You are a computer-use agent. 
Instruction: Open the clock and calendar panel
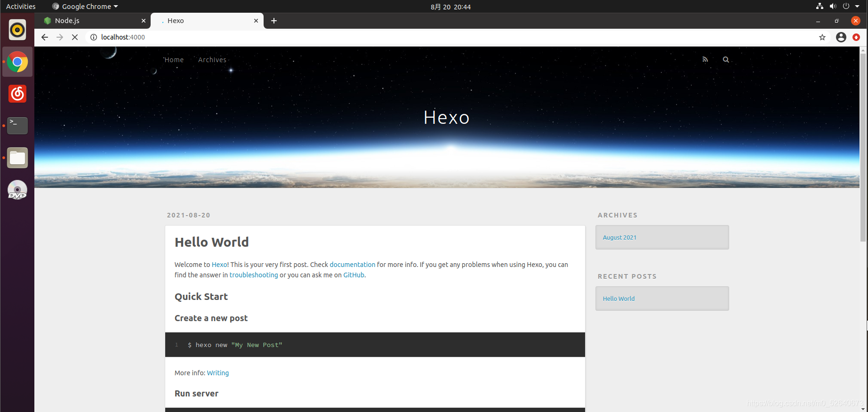click(450, 7)
